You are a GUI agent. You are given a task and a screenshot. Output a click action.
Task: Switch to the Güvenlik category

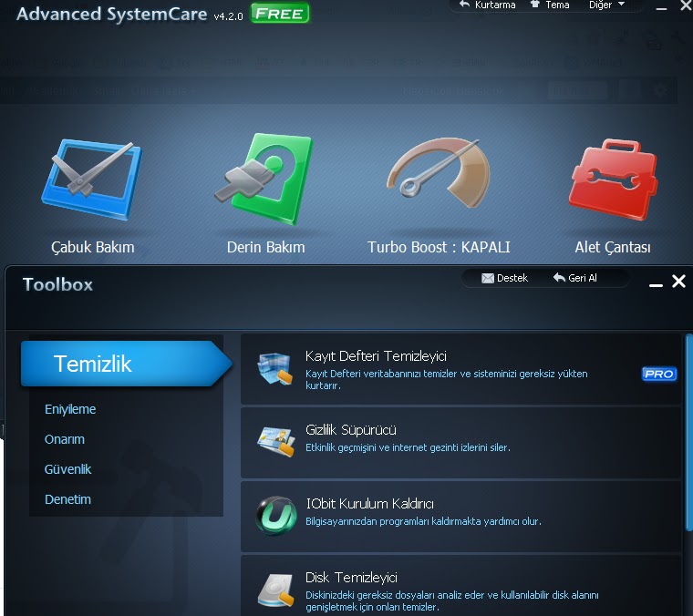(67, 469)
